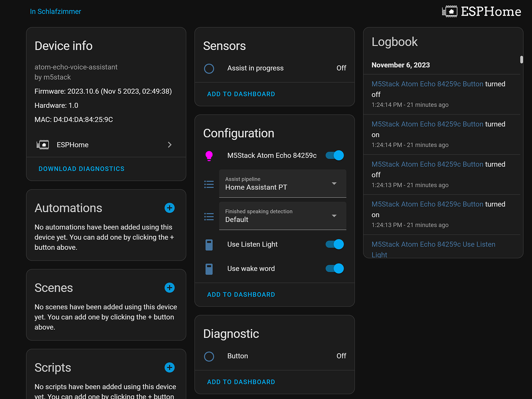The height and width of the screenshot is (399, 532).
Task: Click the icon beside Use Listen Light
Action: [209, 245]
